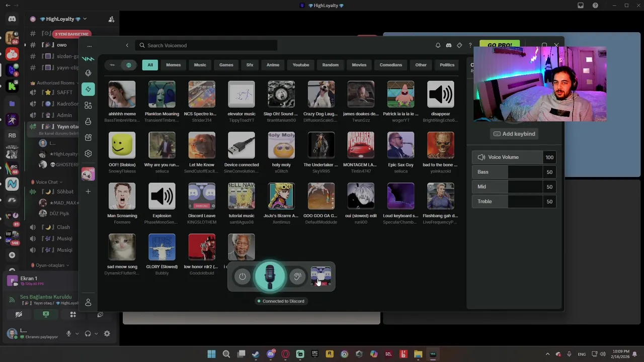Viewport: 644px width, 362px height.
Task: Open the Voicemod grid plus sidebar icon
Action: tap(88, 105)
